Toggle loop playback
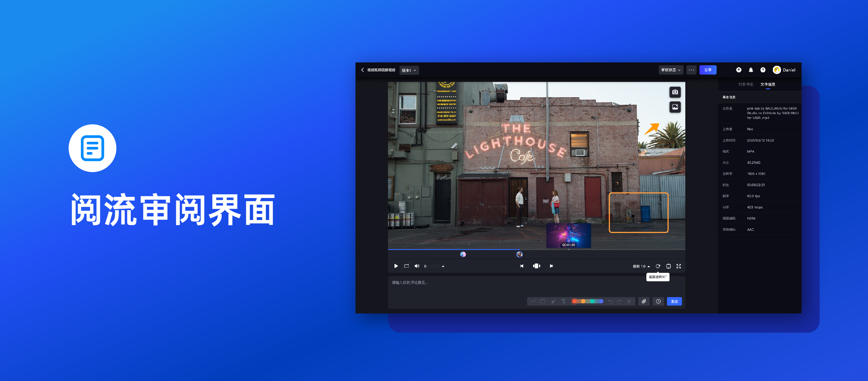The height and width of the screenshot is (381, 868). [406, 266]
